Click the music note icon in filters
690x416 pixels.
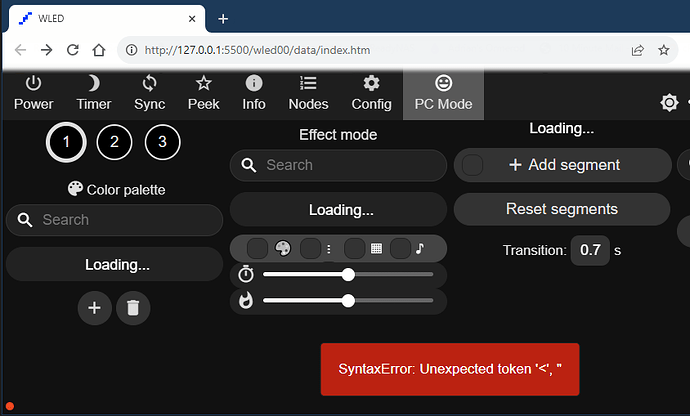420,249
